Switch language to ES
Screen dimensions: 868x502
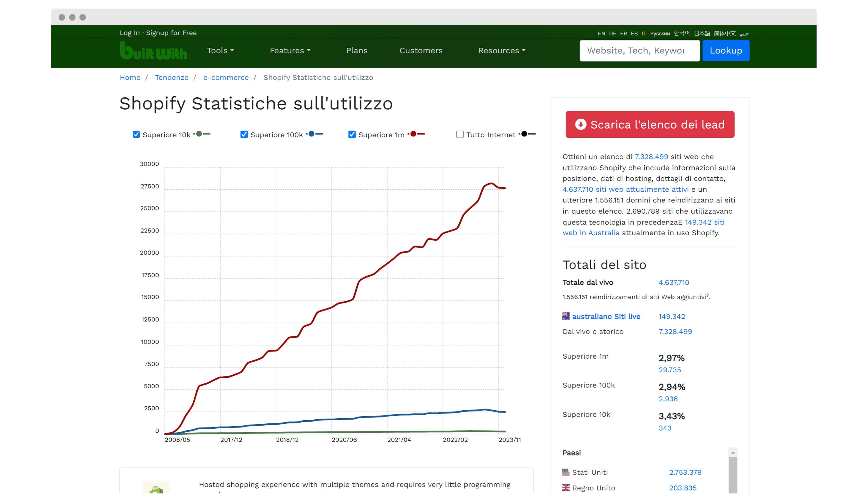click(x=634, y=33)
